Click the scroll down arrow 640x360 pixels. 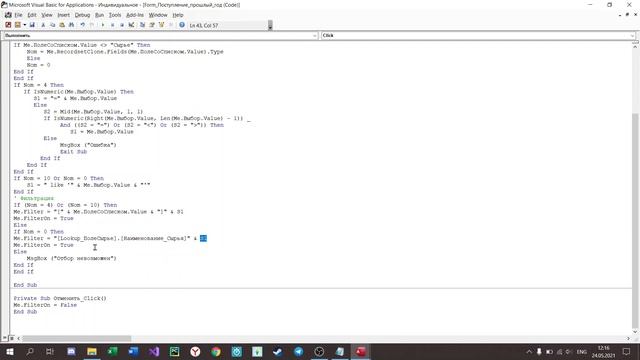(x=635, y=331)
